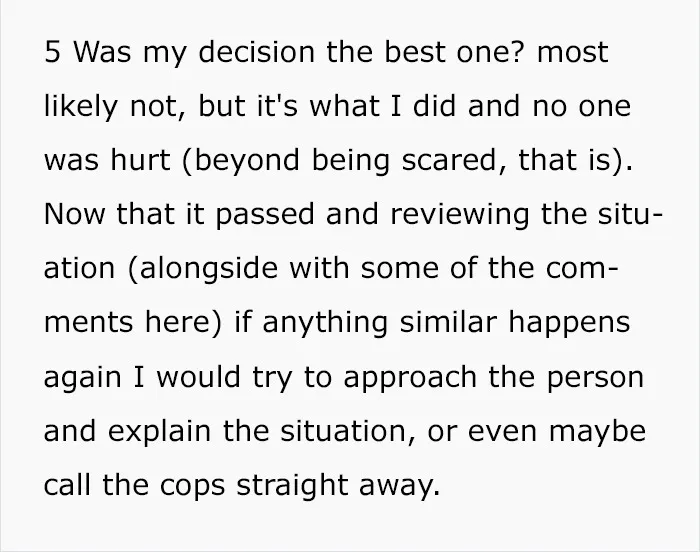Click the word "reviewing"

460,215
